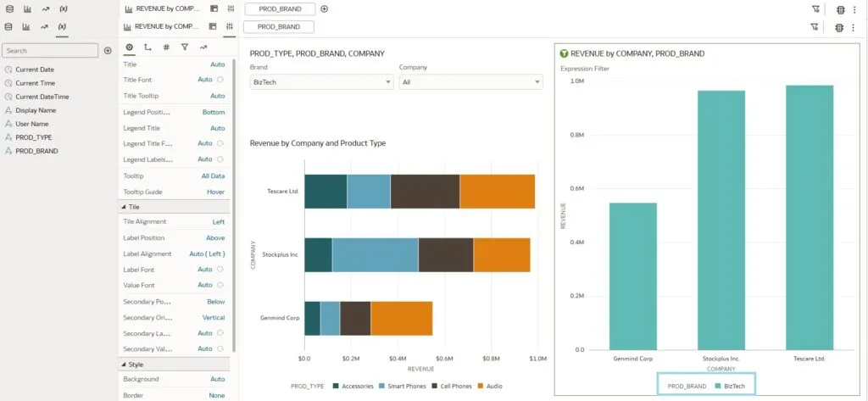Click the add plus icon beside Search
The height and width of the screenshot is (401, 868).
pos(108,51)
